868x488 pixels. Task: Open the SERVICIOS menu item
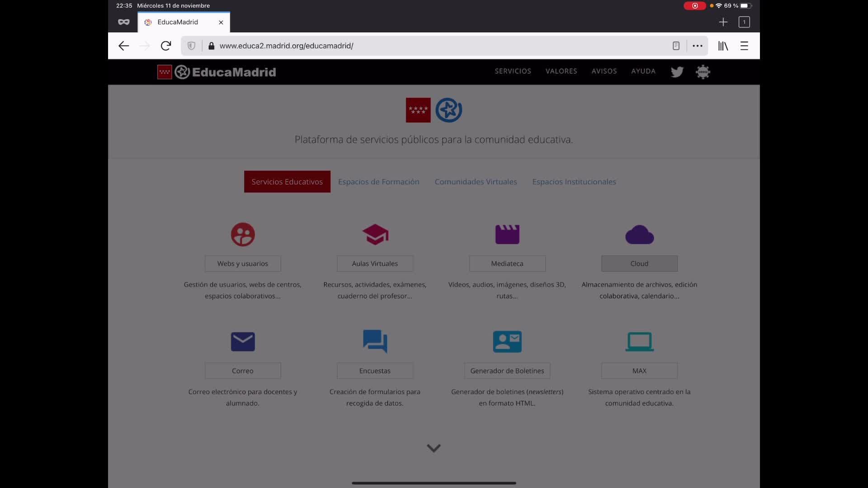pos(513,71)
